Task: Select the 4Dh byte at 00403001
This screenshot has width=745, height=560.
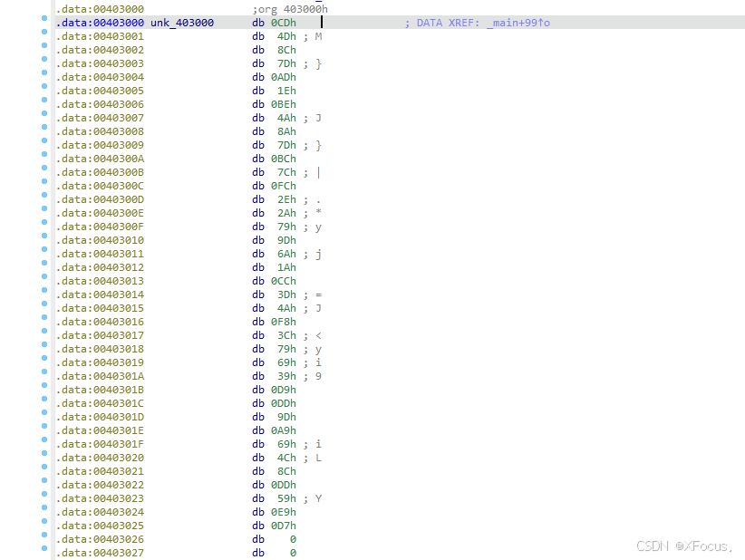Action: (286, 36)
